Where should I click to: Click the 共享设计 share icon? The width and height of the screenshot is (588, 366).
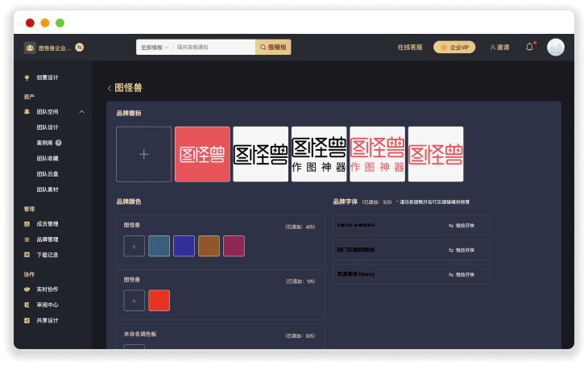(27, 321)
